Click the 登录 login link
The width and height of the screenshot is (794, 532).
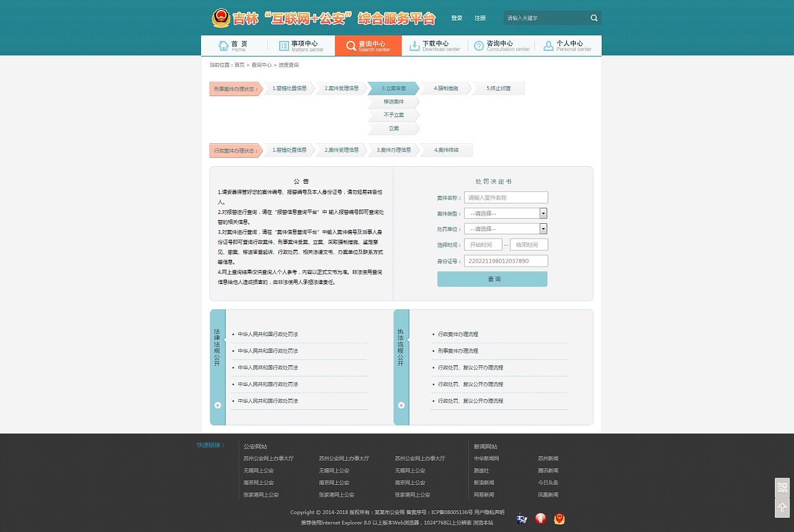[457, 18]
